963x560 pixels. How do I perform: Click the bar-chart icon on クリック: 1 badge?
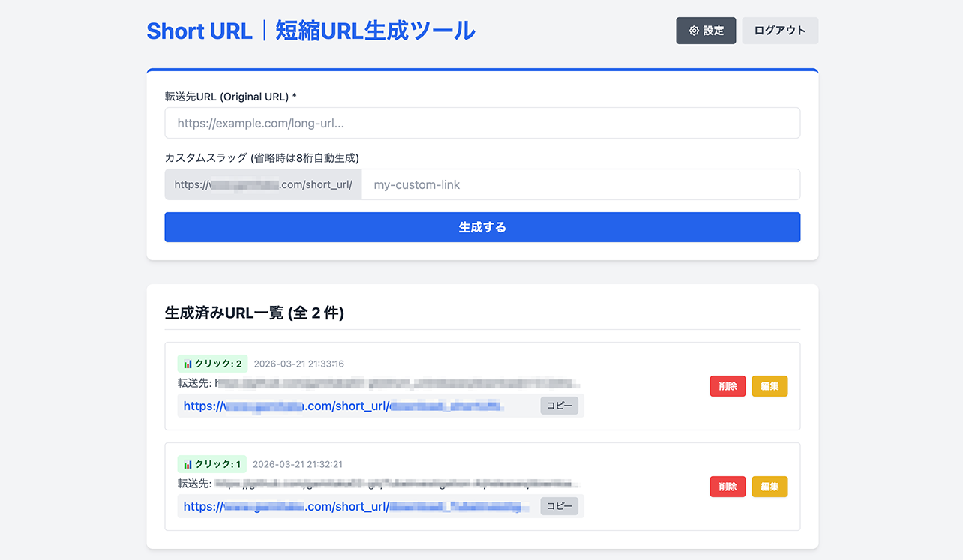click(x=189, y=463)
